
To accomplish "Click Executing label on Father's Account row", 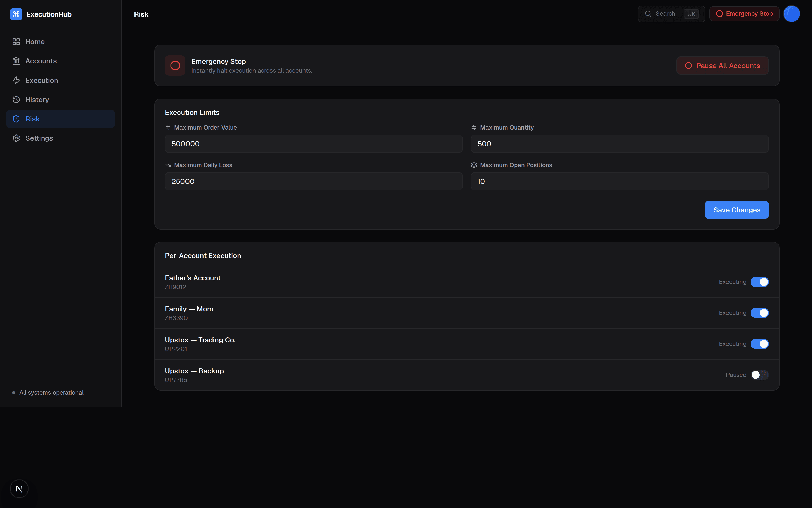I will (x=733, y=282).
